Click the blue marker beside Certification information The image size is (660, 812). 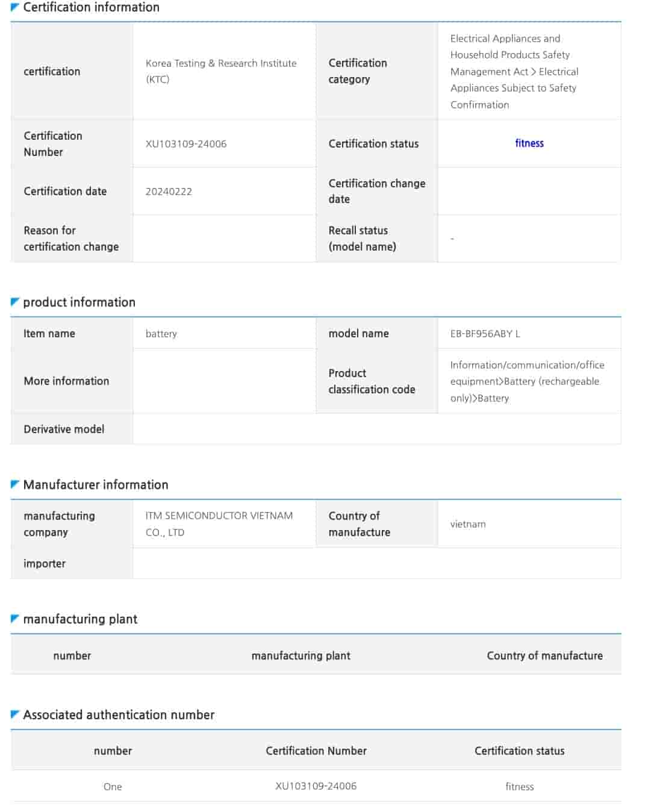[15, 7]
